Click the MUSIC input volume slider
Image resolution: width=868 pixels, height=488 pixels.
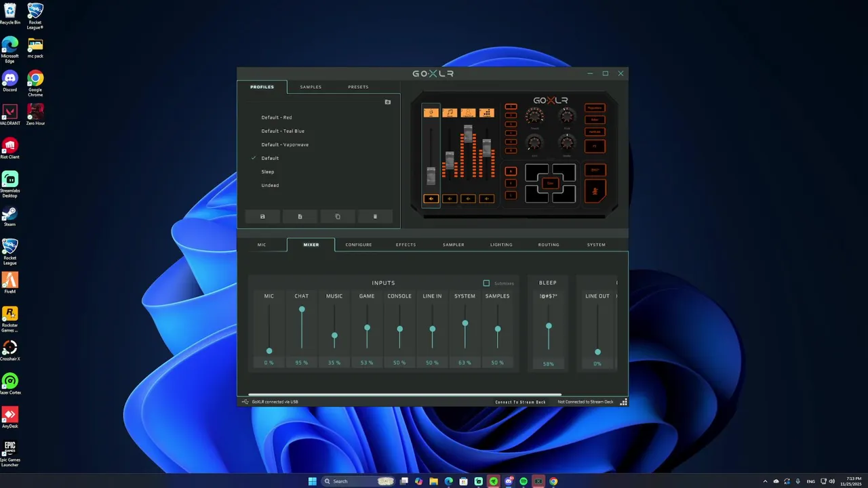(x=334, y=328)
